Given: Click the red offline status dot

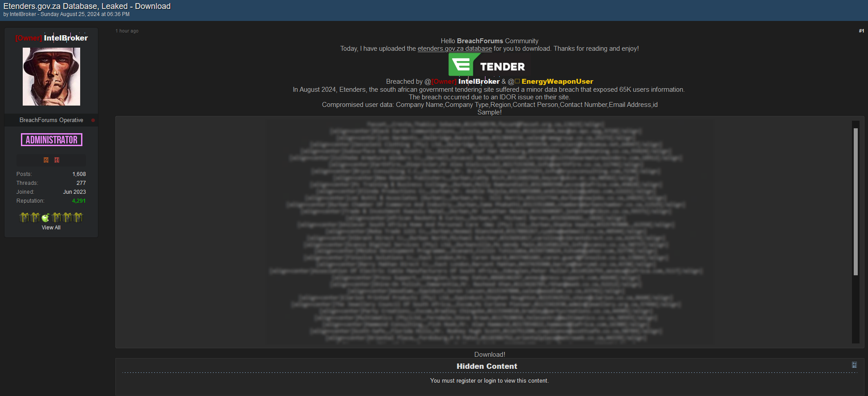Looking at the screenshot, I should coord(93,120).
